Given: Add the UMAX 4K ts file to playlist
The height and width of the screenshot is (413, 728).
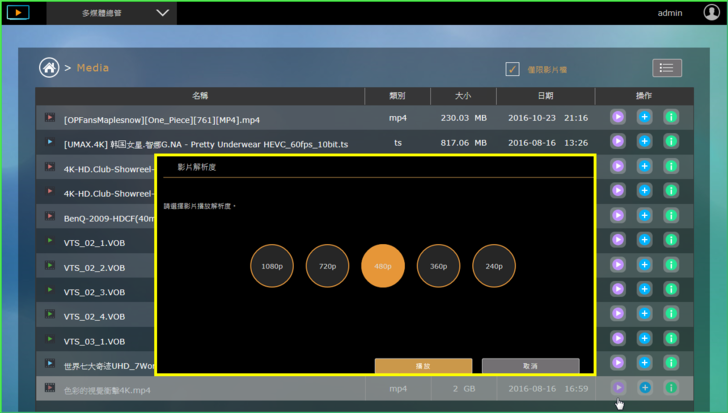Looking at the screenshot, I should (644, 142).
